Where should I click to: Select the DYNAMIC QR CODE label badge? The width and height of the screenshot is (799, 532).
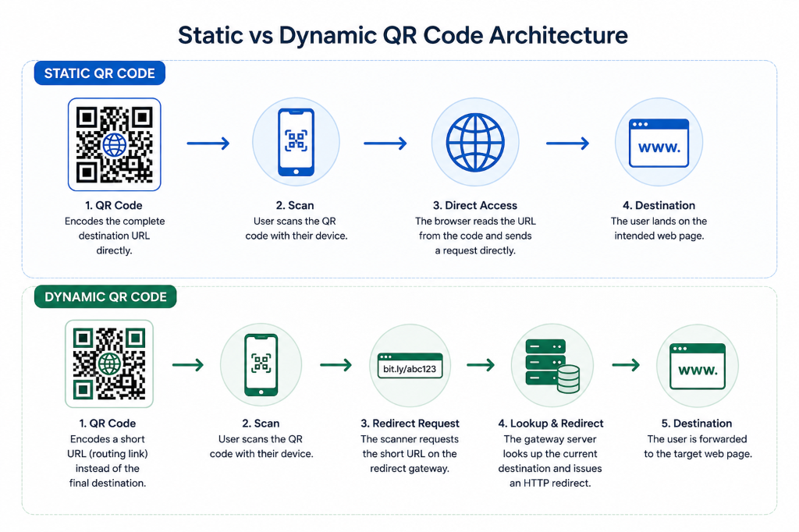105,296
